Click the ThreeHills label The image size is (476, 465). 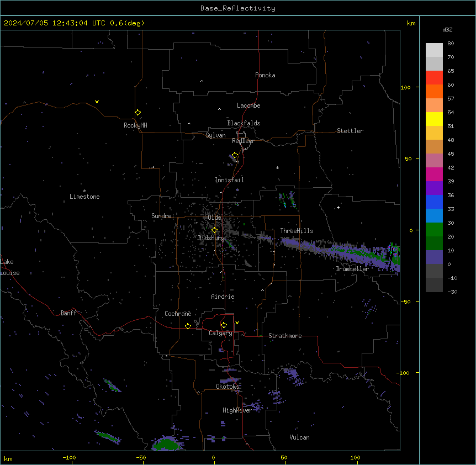tap(297, 231)
